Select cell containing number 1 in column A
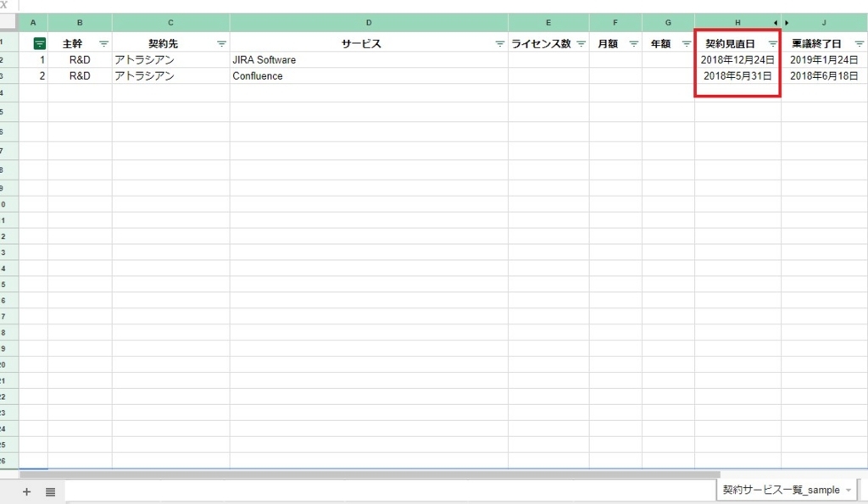Screen dimensions: 868x504 (33, 60)
